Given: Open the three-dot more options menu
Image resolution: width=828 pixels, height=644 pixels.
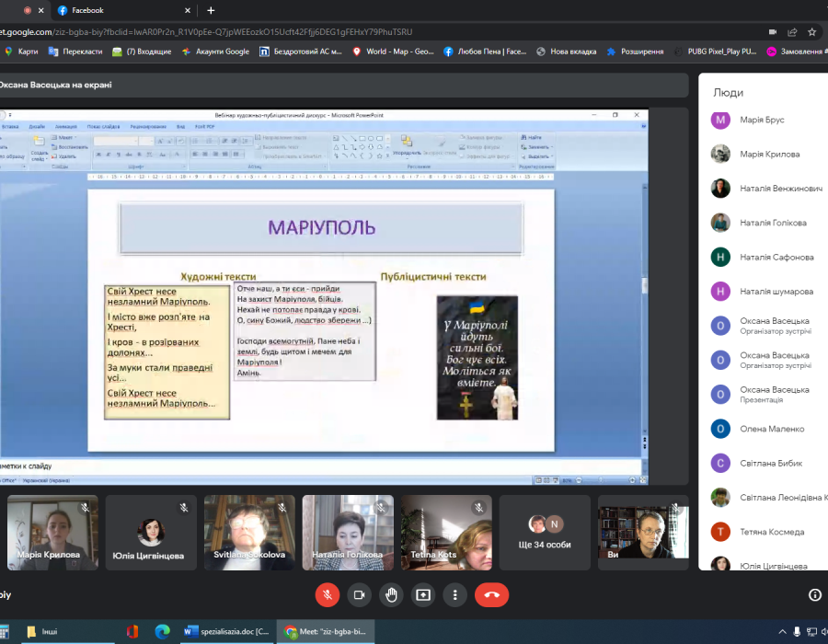Looking at the screenshot, I should tap(454, 594).
